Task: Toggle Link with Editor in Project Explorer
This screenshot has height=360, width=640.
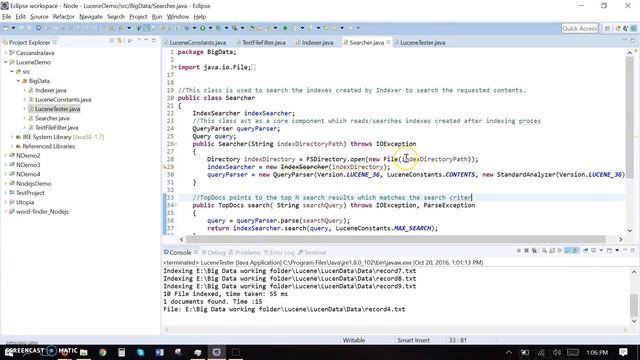Action: pyautogui.click(x=120, y=41)
